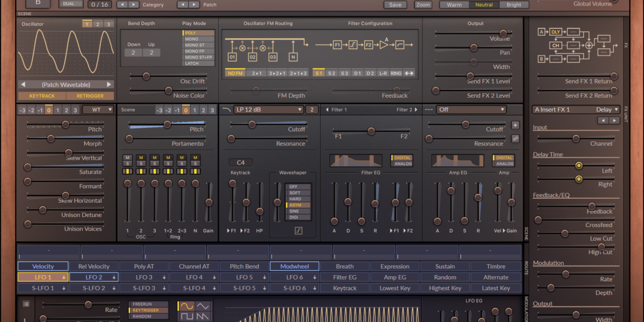Mute oscillator 1 in the mixer
This screenshot has width=644, height=322.
[128, 158]
